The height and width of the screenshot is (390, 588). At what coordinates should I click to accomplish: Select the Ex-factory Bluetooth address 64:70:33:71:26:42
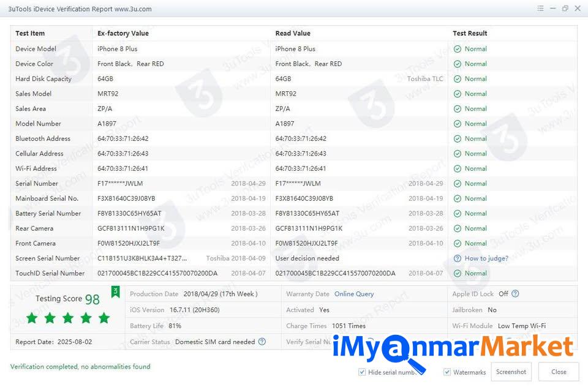[123, 139]
